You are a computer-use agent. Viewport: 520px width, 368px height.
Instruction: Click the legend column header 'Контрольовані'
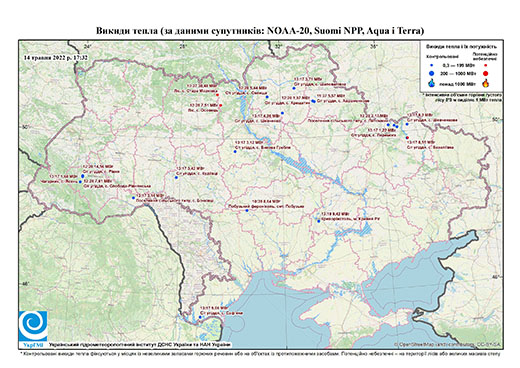point(443,56)
